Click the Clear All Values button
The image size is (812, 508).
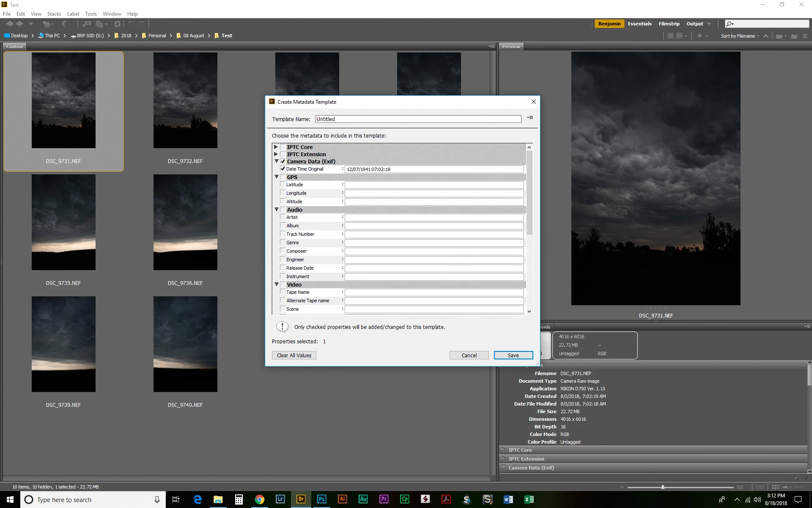[294, 356]
